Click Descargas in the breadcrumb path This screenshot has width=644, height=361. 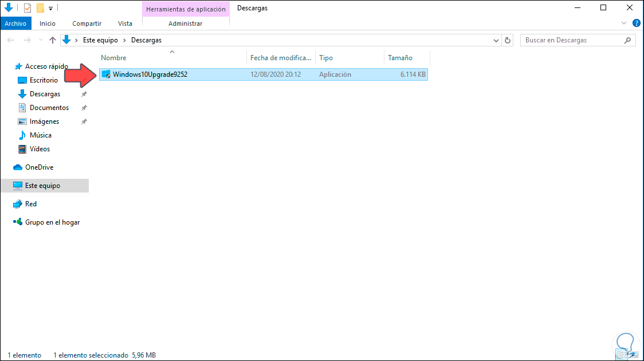(146, 40)
